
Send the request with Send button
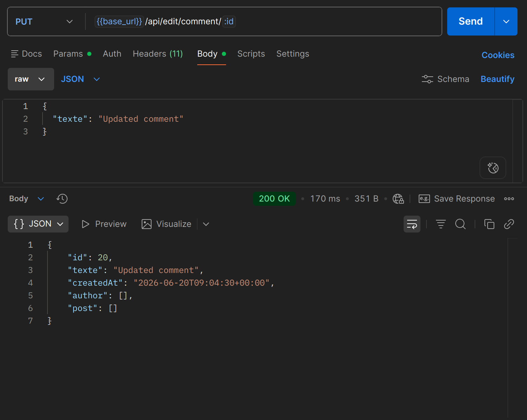(470, 21)
